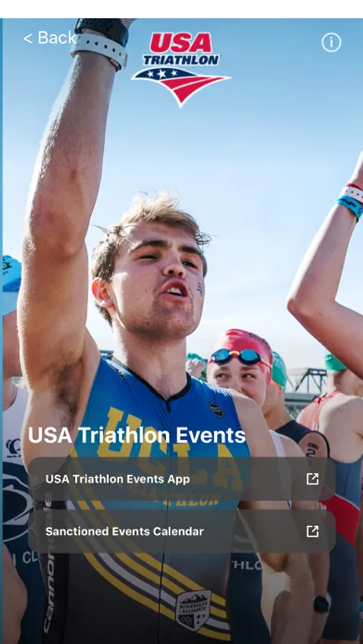Tap the info circle icon
Screen dimensions: 363x644
point(331,42)
